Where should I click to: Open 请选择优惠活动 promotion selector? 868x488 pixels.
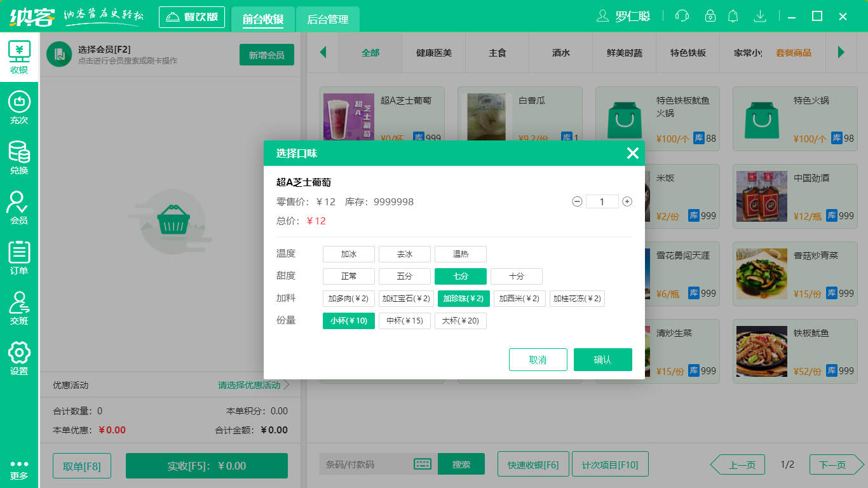pos(248,384)
